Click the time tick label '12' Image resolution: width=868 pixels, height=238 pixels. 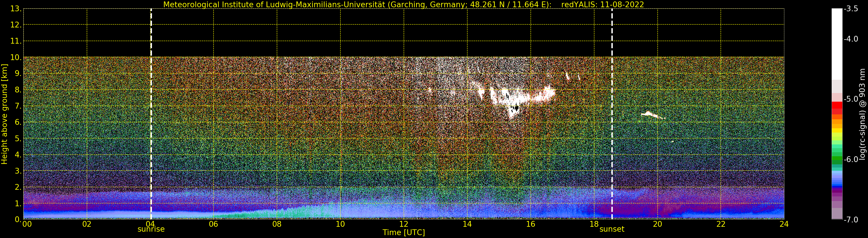click(404, 224)
